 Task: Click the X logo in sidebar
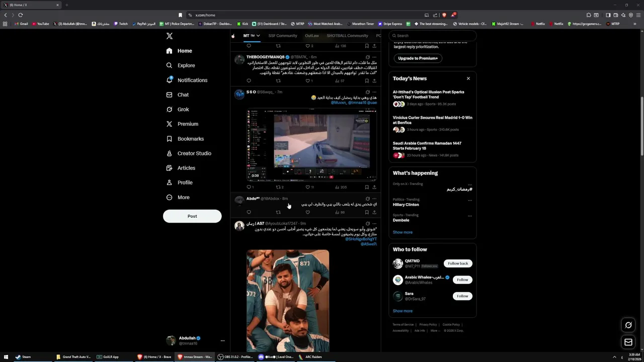tap(170, 36)
